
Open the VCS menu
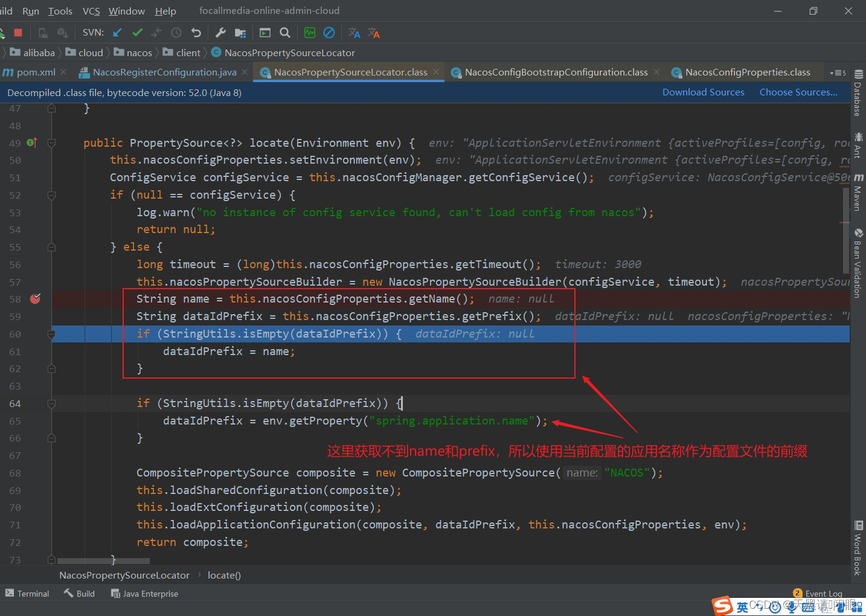[91, 11]
